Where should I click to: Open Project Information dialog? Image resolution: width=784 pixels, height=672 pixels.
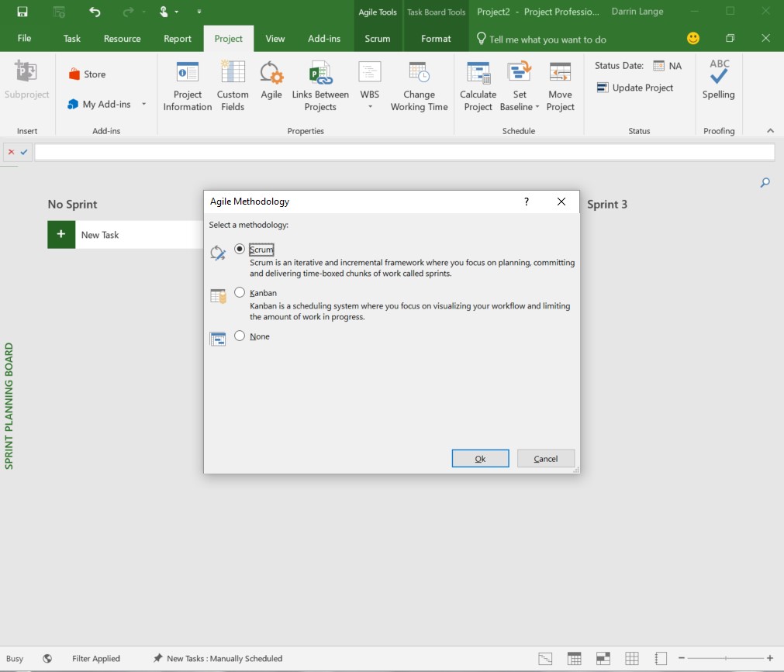[188, 86]
